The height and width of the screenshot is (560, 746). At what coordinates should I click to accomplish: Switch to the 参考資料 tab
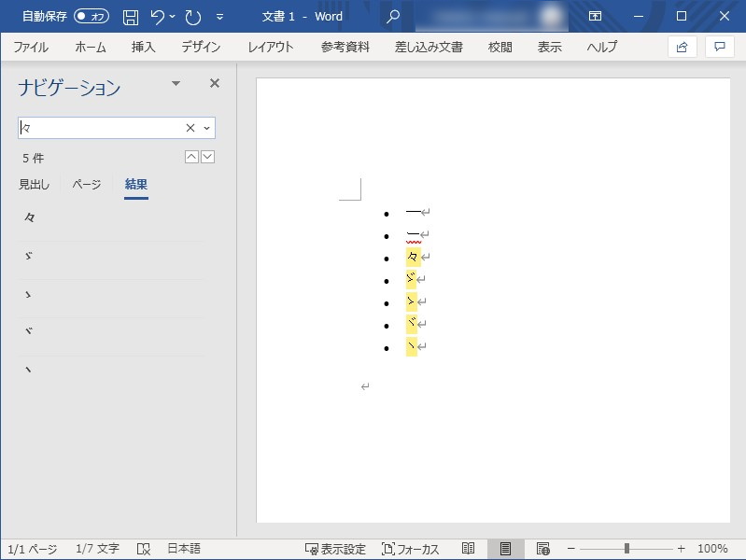[345, 47]
